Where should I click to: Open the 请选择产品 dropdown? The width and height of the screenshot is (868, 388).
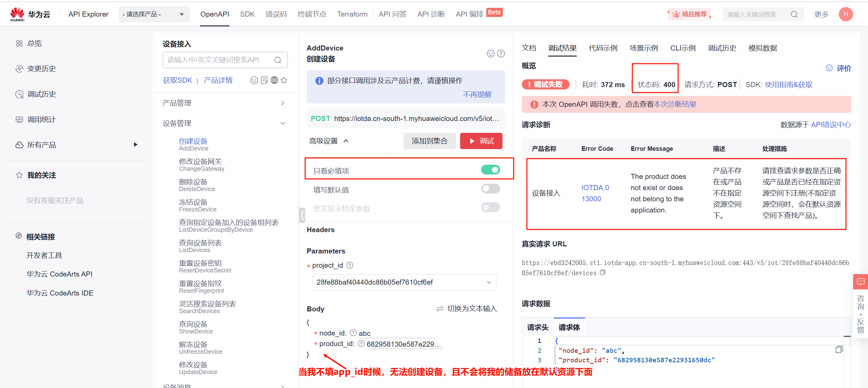click(154, 14)
